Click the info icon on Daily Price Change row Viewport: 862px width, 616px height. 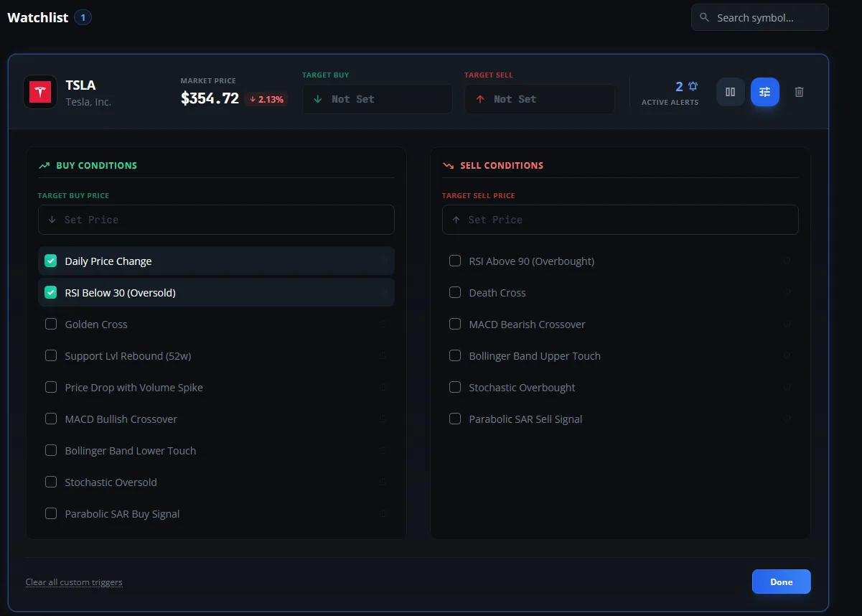click(x=383, y=261)
